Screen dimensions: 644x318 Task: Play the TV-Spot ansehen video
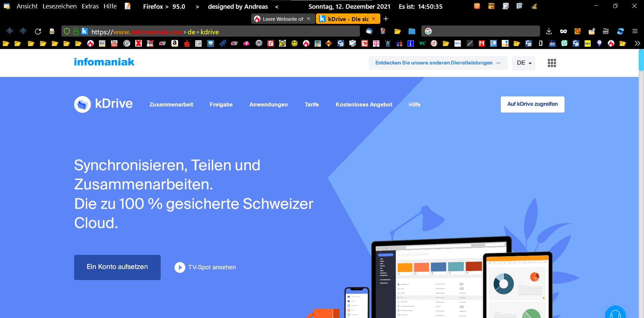[x=205, y=267]
